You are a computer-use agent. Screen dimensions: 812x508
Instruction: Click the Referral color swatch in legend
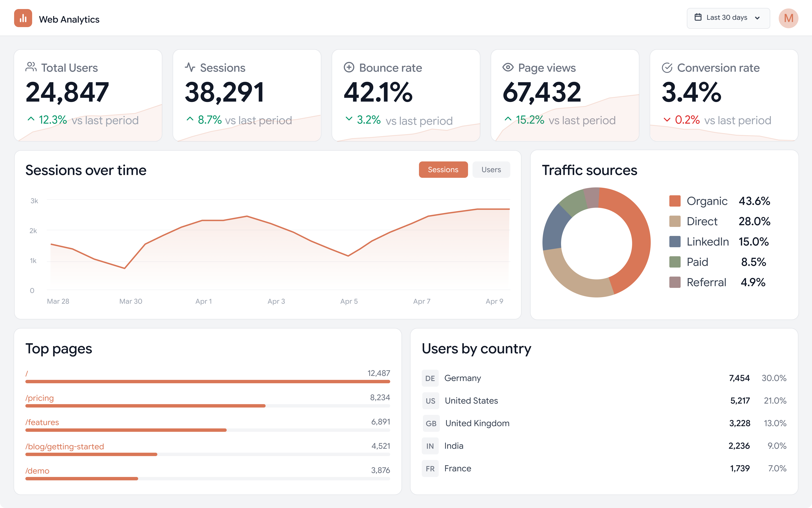(x=675, y=282)
